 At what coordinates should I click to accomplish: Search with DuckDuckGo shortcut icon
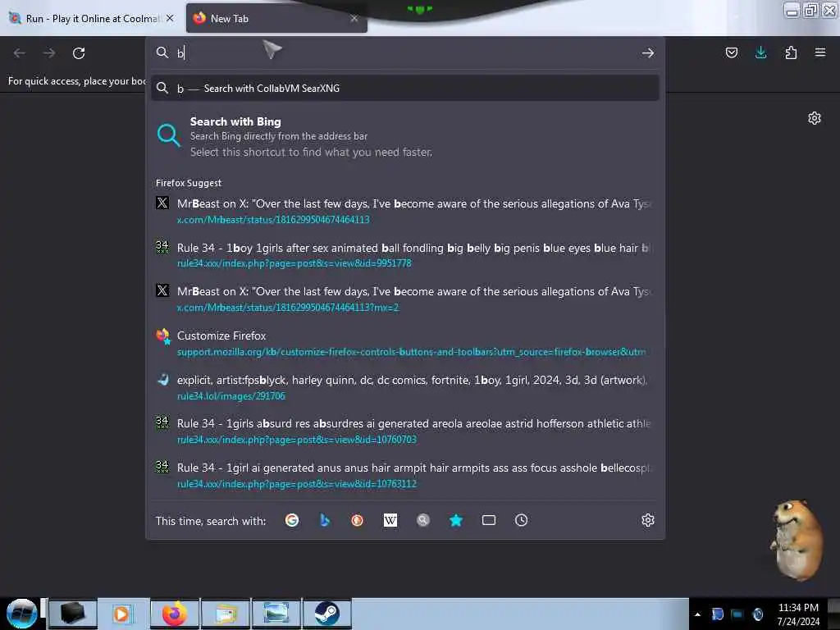pos(358,520)
